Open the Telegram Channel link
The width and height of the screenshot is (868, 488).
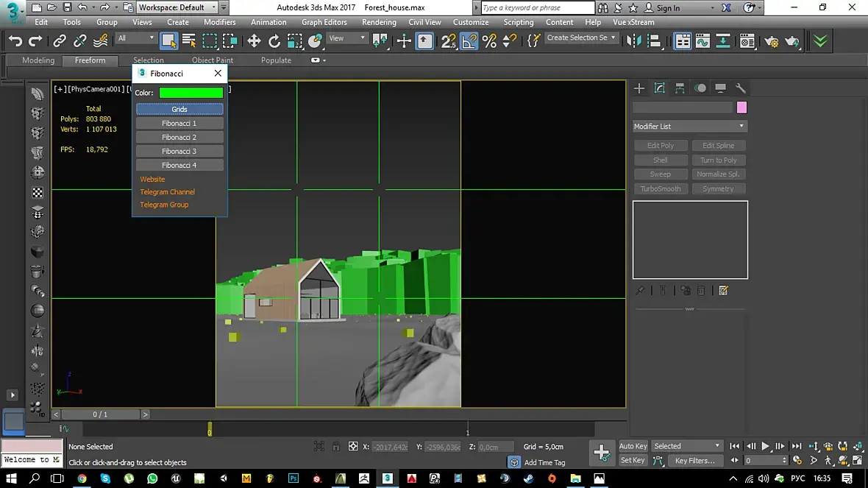(168, 192)
